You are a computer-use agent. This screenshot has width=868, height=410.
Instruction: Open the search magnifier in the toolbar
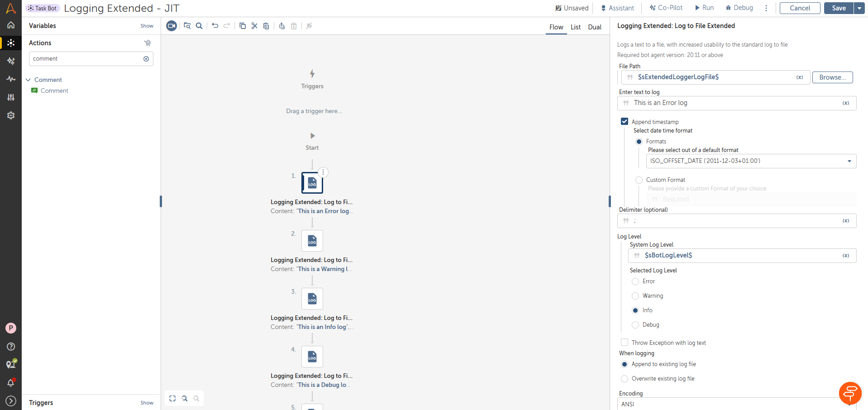pyautogui.click(x=199, y=26)
